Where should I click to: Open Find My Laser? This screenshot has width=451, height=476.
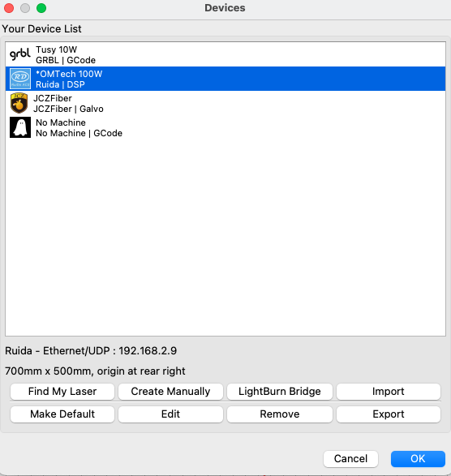62,392
